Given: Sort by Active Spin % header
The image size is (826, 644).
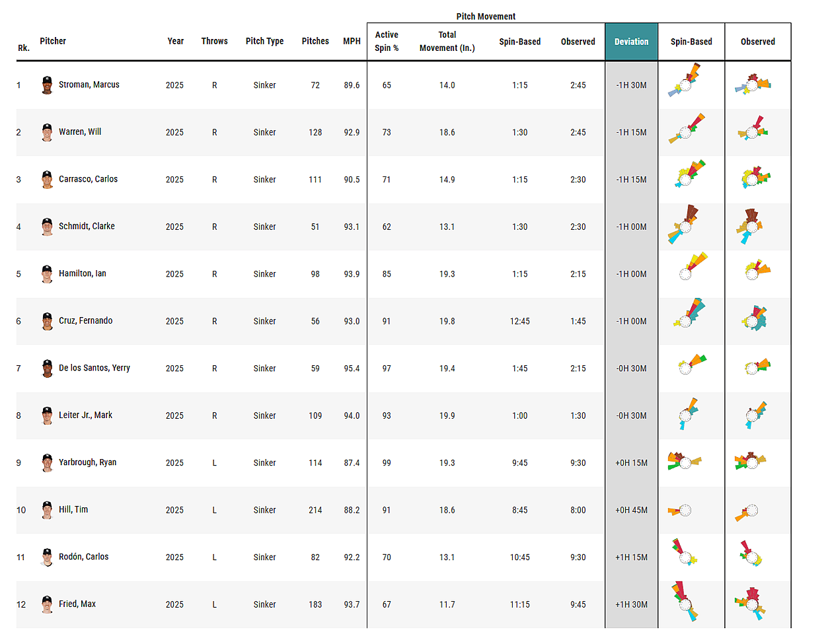Looking at the screenshot, I should (x=387, y=41).
